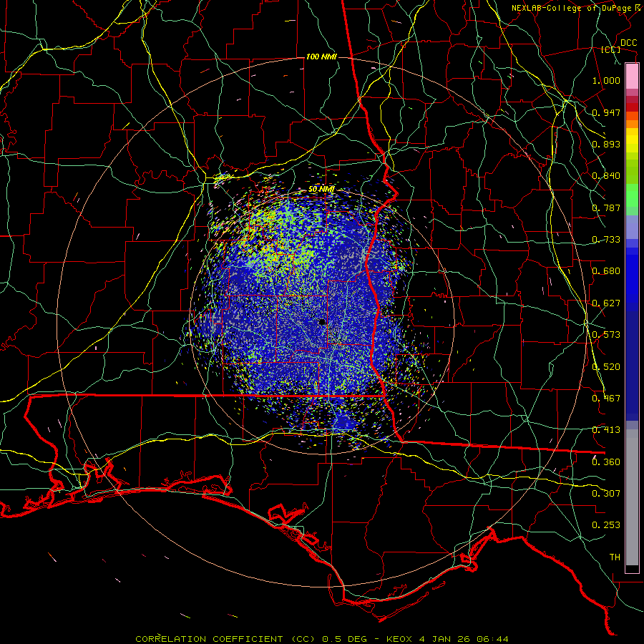
Task: Click the 0.627 value on color scale
Action: [x=606, y=303]
